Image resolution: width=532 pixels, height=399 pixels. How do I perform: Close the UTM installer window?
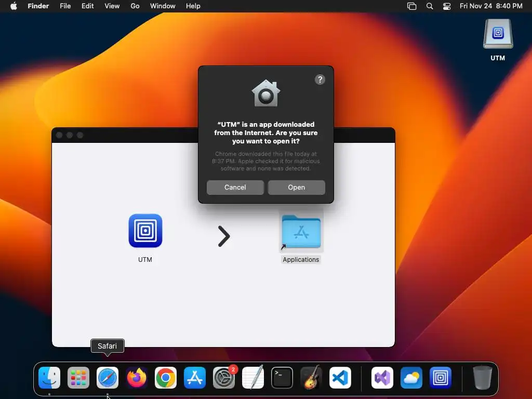coord(59,135)
